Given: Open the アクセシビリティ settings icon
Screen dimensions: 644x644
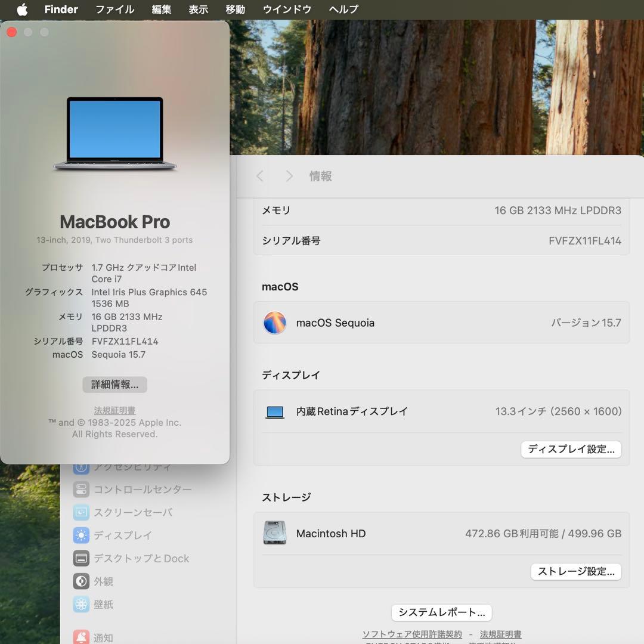Looking at the screenshot, I should (82, 467).
